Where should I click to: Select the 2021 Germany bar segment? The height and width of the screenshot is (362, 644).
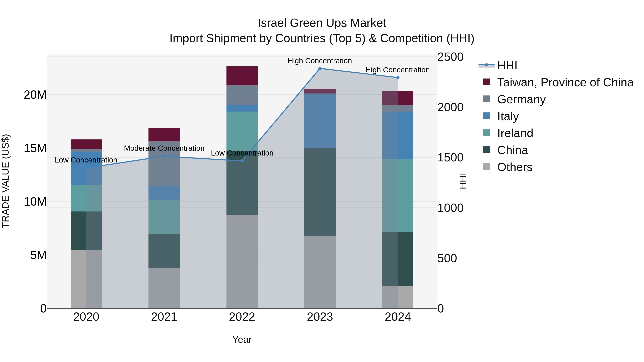coord(164,164)
